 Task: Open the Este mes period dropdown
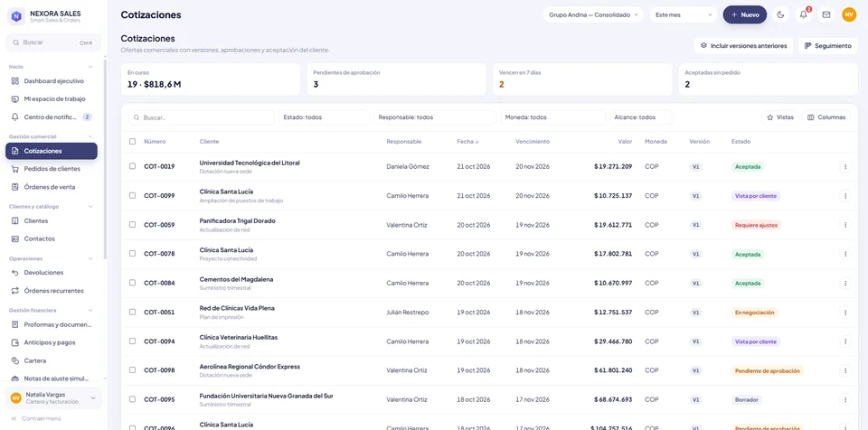[x=684, y=15]
